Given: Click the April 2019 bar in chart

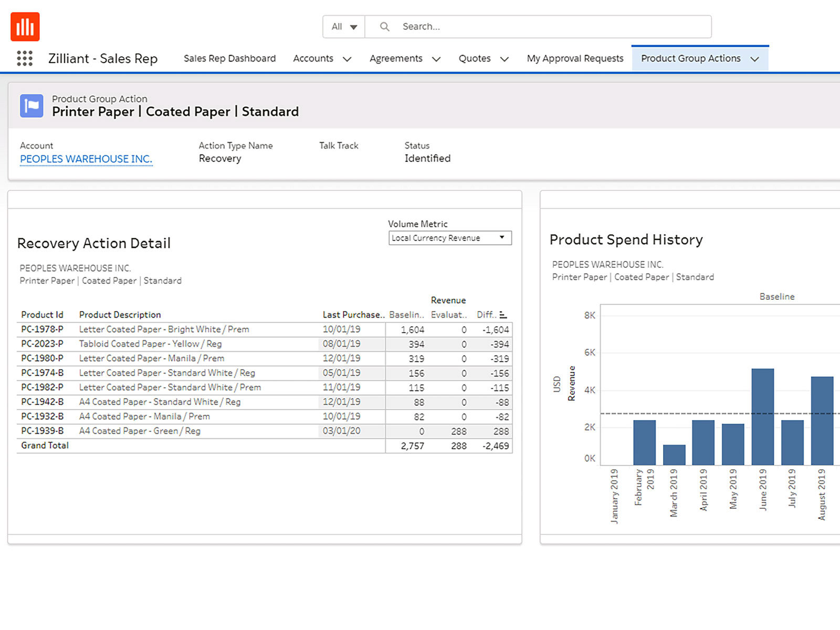Looking at the screenshot, I should 703,443.
